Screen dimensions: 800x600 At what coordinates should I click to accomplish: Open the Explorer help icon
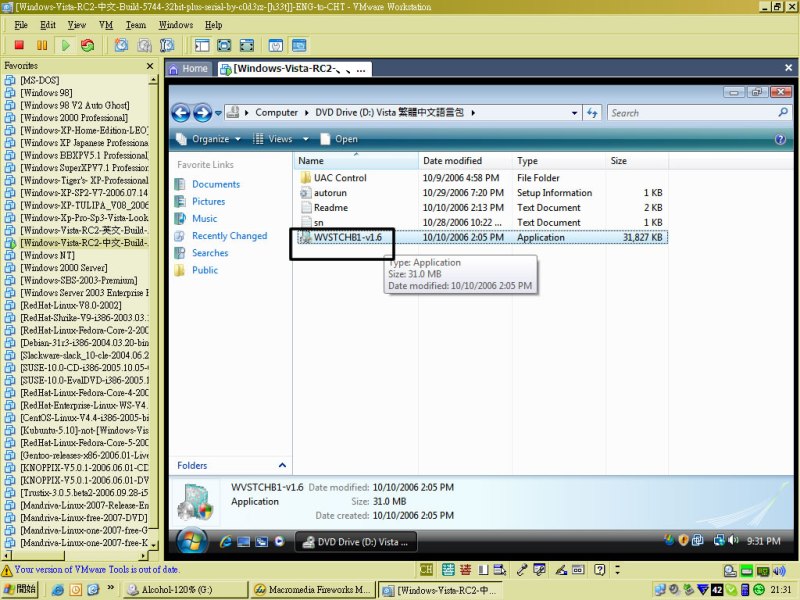779,139
